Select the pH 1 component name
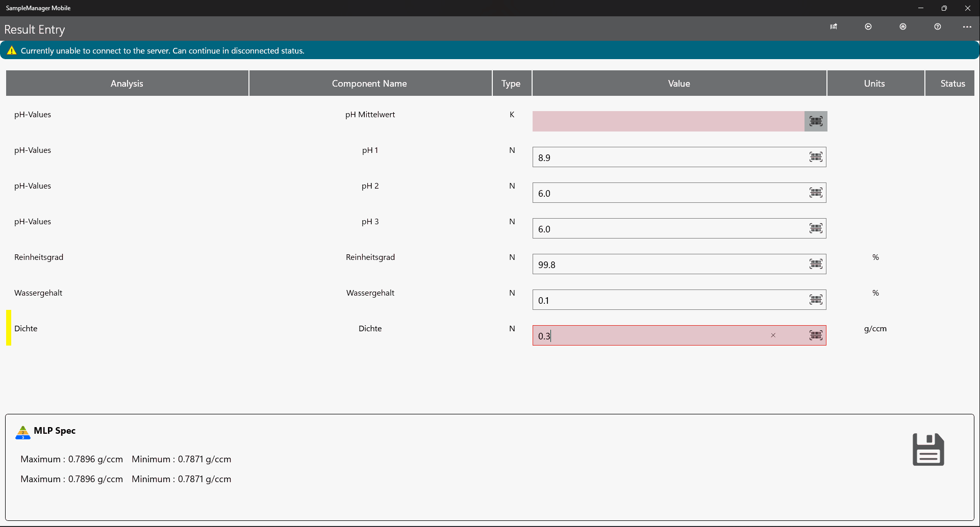The image size is (980, 527). coord(370,150)
